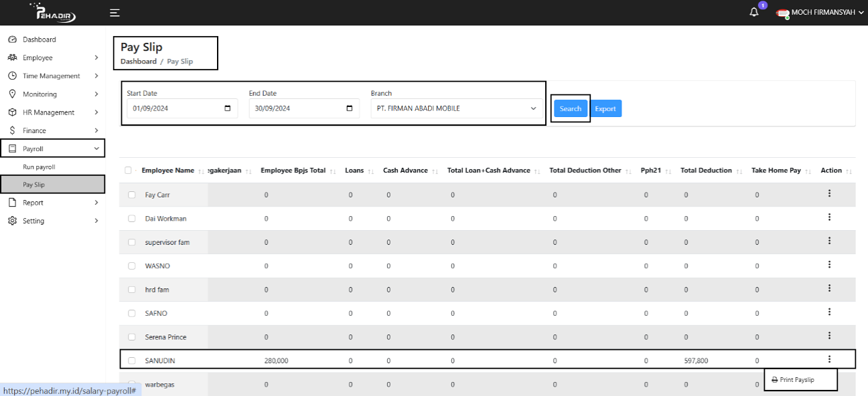
Task: Open the three-dot action menu for Fay Carr
Action: (829, 193)
